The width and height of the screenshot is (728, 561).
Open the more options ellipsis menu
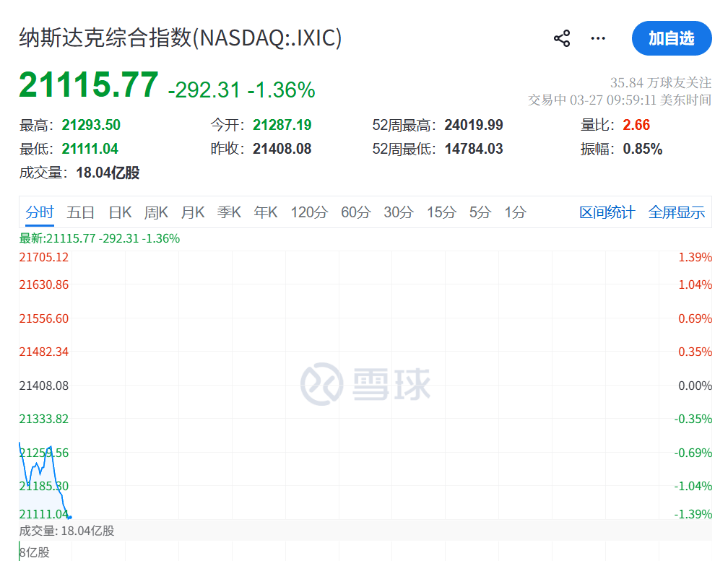[x=598, y=38]
